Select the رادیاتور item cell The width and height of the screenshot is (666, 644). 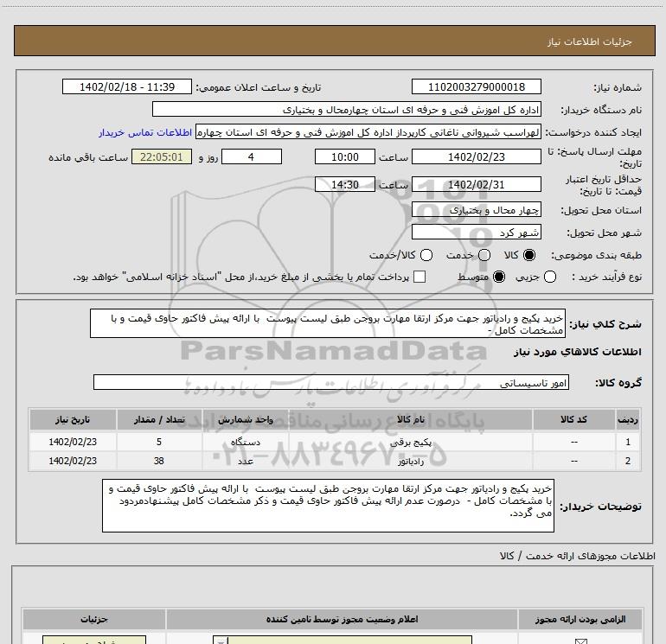(410, 461)
